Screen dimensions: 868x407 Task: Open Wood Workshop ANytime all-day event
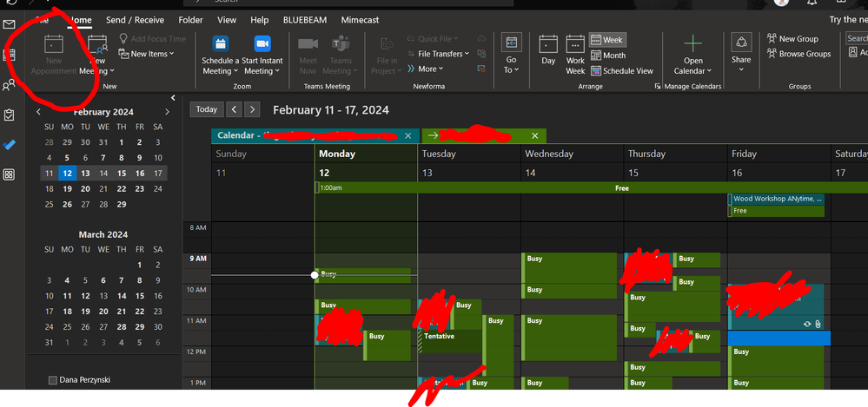pyautogui.click(x=776, y=199)
